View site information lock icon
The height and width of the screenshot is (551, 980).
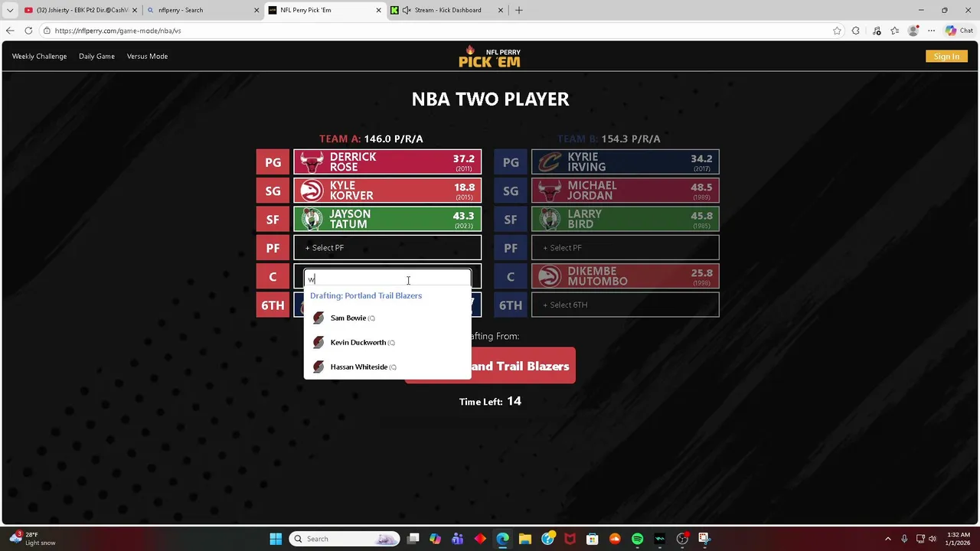pos(47,31)
